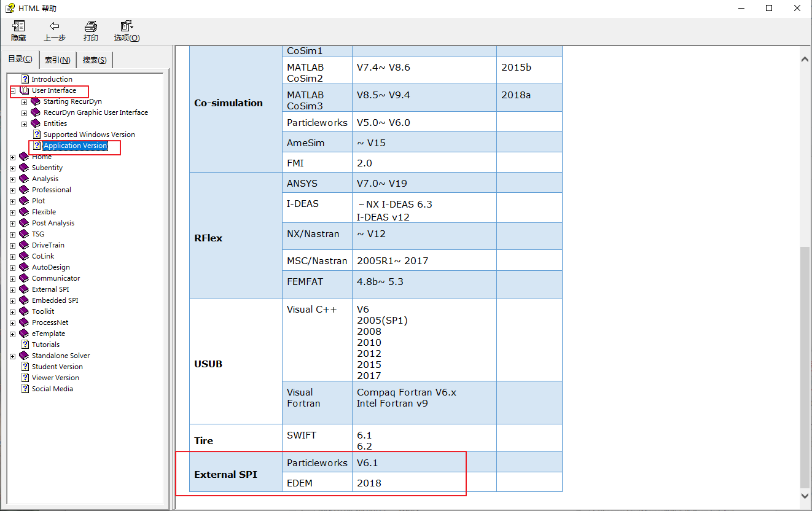
Task: Click the Back (上一步) arrow icon
Action: click(54, 26)
